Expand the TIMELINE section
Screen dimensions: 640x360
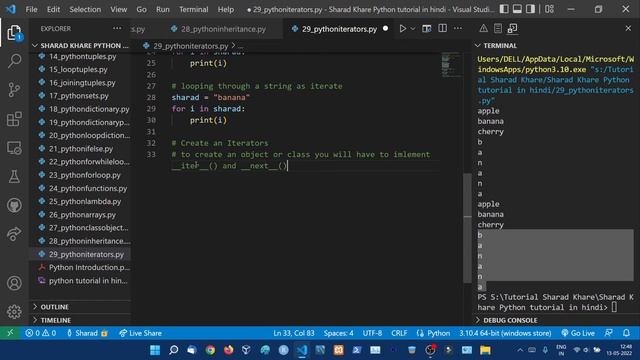click(x=81, y=320)
